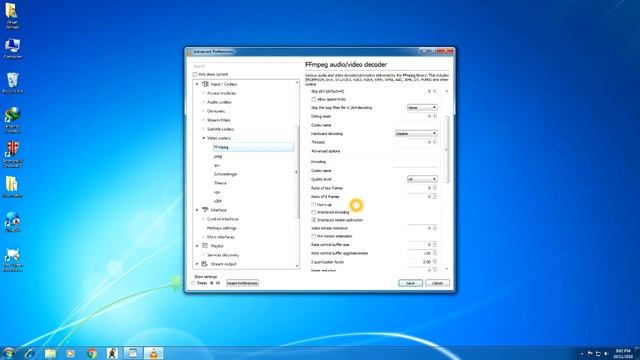Click the Stream output category icon
640x360 pixels.
click(x=205, y=264)
